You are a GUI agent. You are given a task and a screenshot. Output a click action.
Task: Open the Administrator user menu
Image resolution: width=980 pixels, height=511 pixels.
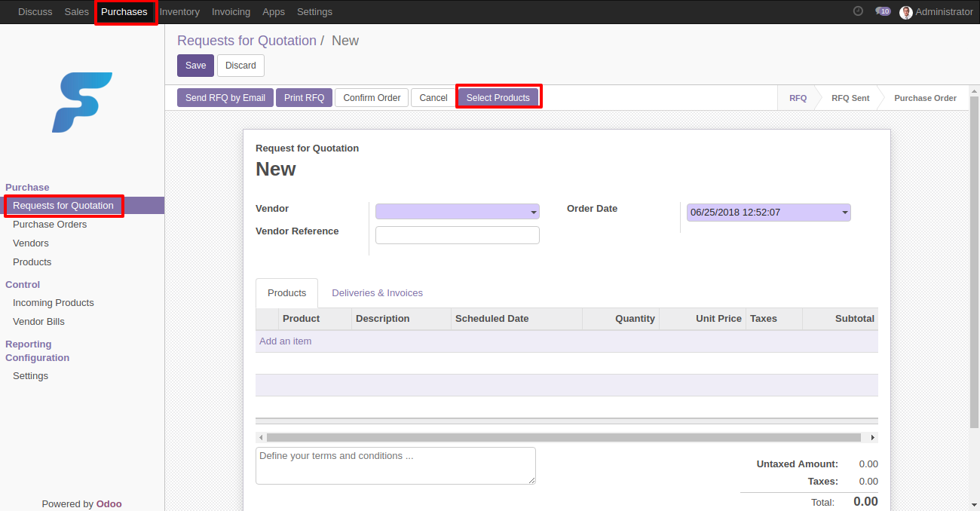coord(936,12)
